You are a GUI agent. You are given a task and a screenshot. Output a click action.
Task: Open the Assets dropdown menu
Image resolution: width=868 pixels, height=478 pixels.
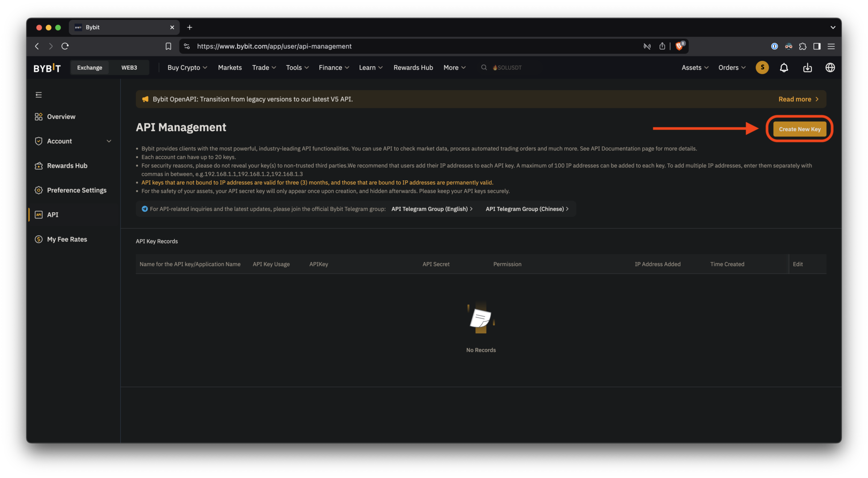click(694, 67)
